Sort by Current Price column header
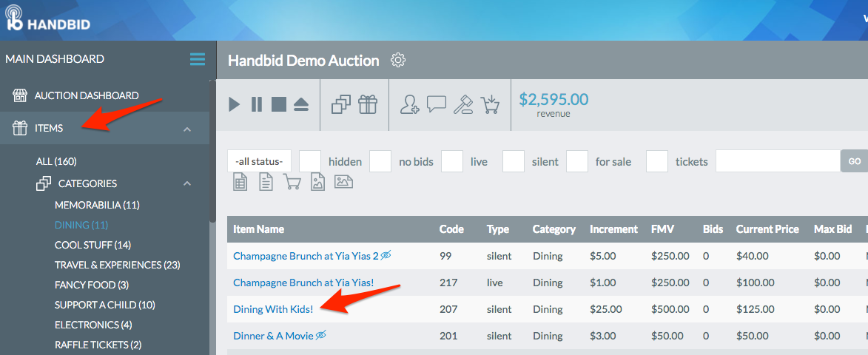868x355 pixels. click(767, 229)
